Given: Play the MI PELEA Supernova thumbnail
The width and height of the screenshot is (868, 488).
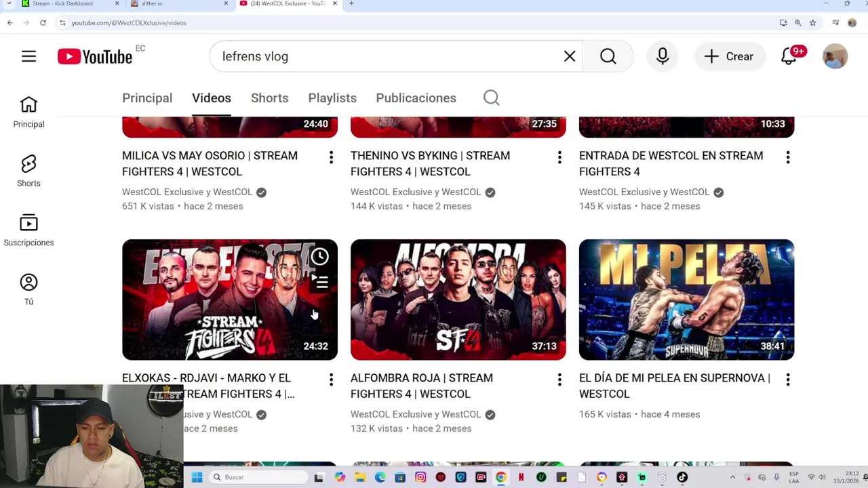Looking at the screenshot, I should point(686,300).
